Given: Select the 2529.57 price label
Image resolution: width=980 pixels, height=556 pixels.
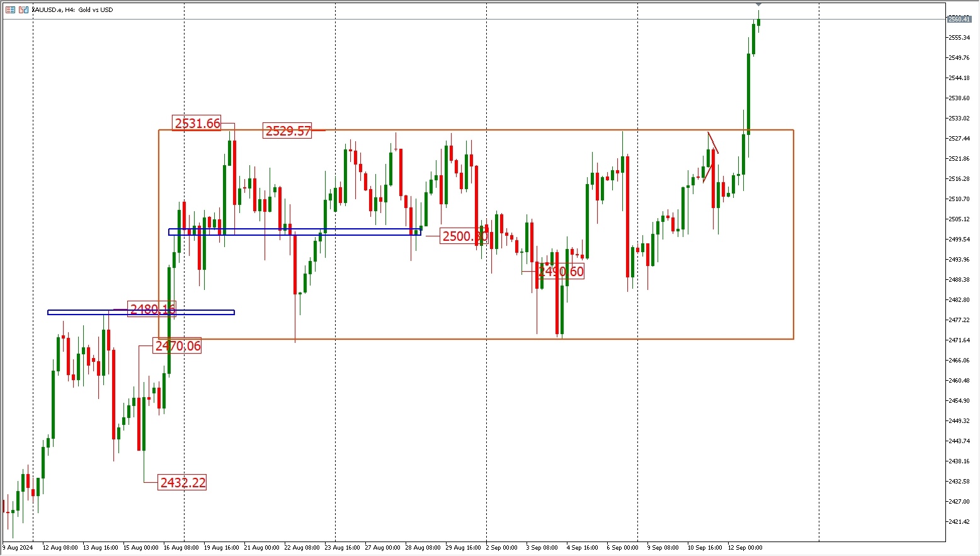Looking at the screenshot, I should point(288,131).
